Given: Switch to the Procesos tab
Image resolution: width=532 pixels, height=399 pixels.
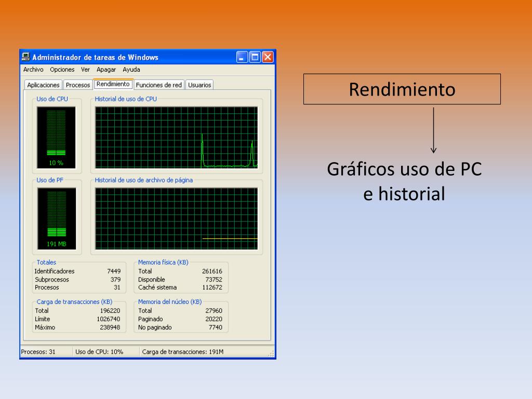Looking at the screenshot, I should [x=78, y=85].
